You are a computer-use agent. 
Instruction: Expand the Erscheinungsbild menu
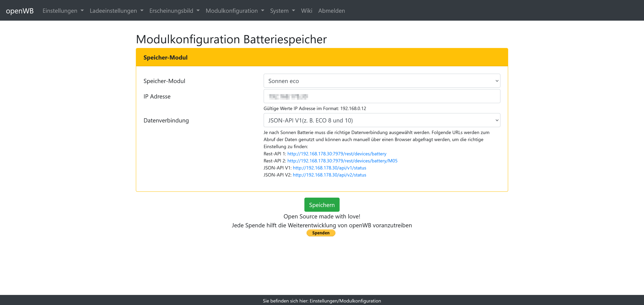(174, 11)
